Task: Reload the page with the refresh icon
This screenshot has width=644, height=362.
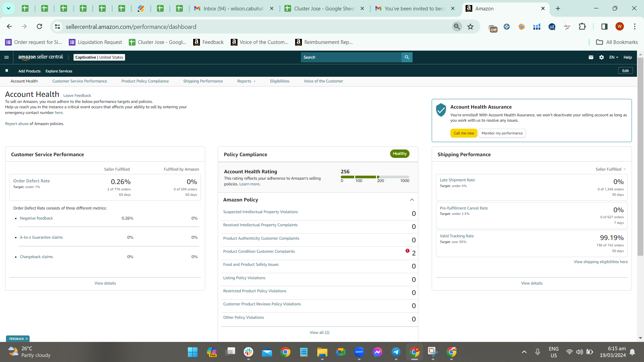Action: 39,26
